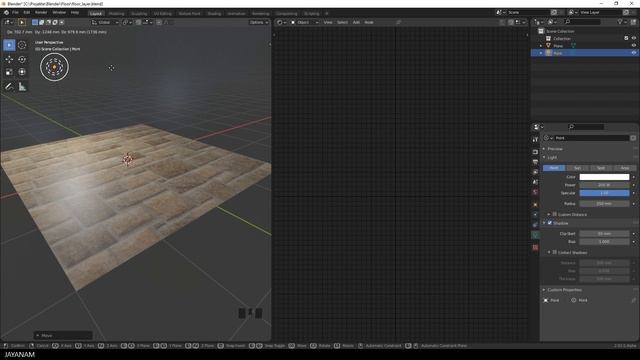Enable Custom Distance checkbox
The height and width of the screenshot is (360, 640).
pyautogui.click(x=555, y=214)
